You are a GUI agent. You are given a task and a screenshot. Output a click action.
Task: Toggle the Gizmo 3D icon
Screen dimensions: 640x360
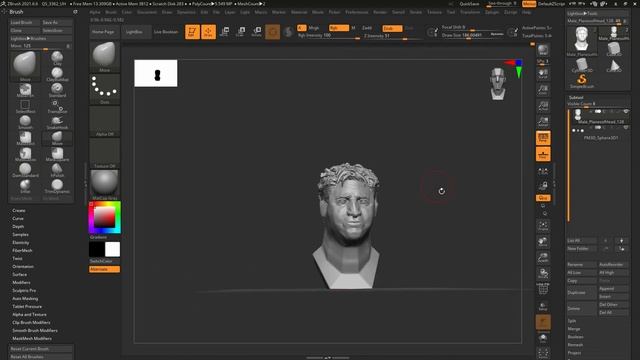(273, 32)
